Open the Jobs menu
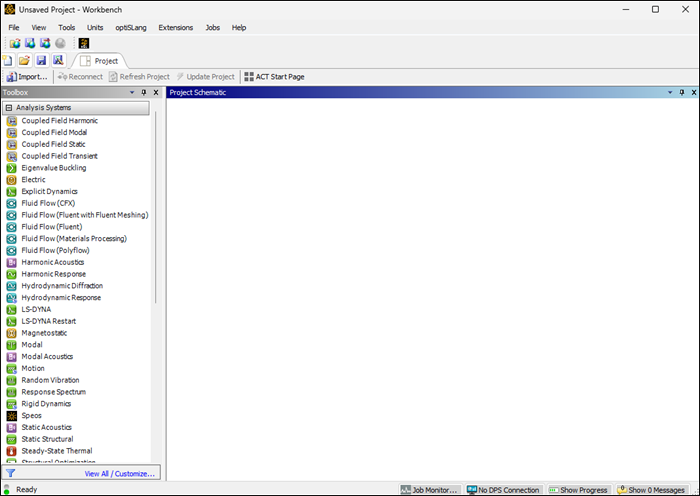The height and width of the screenshot is (496, 700). coord(212,28)
